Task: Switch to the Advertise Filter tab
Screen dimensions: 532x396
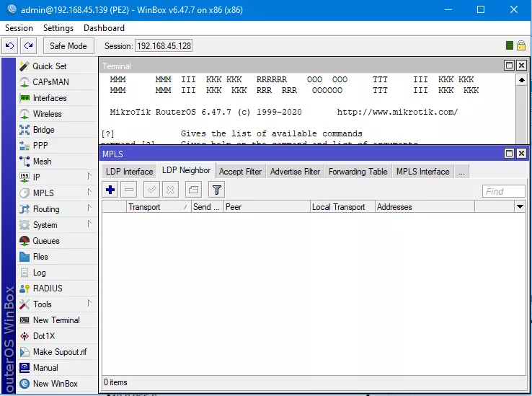Action: pyautogui.click(x=295, y=172)
